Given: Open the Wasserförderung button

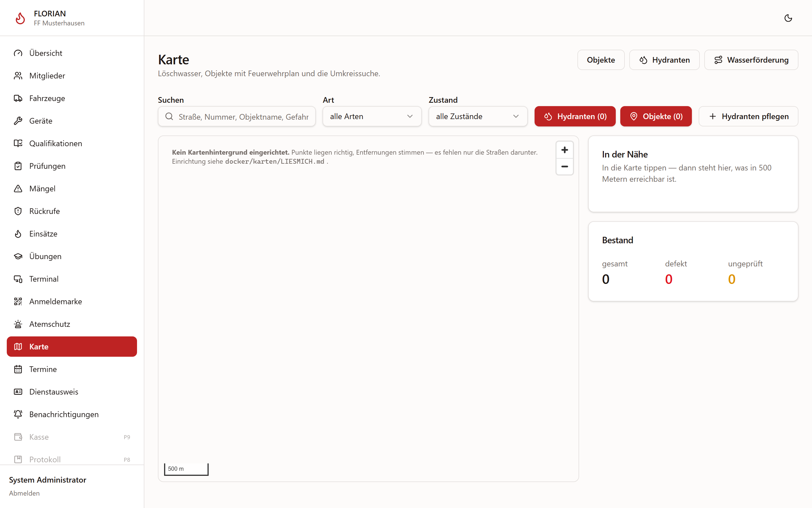Looking at the screenshot, I should coord(751,60).
